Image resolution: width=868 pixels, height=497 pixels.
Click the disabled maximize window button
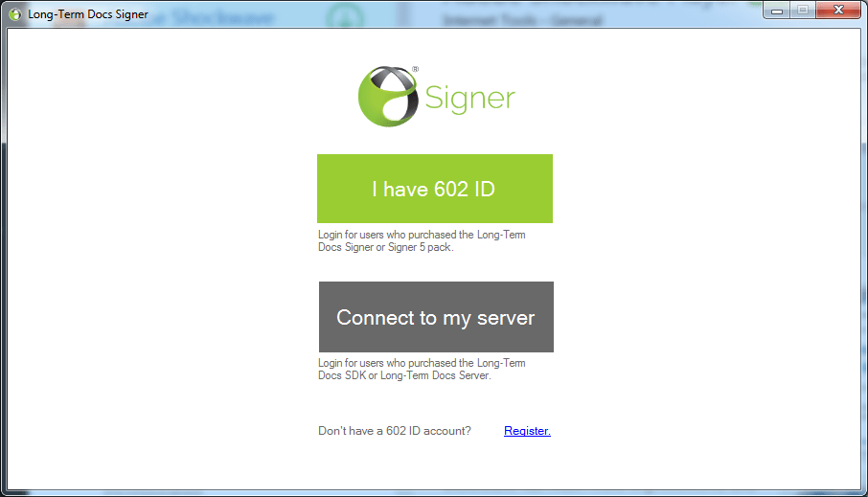803,10
